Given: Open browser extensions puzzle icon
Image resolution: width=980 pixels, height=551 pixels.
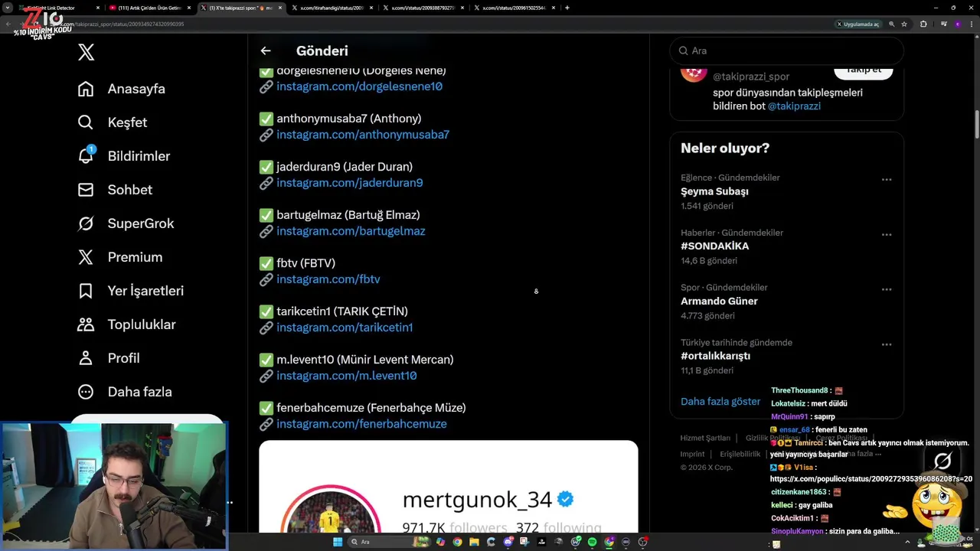Looking at the screenshot, I should [923, 24].
